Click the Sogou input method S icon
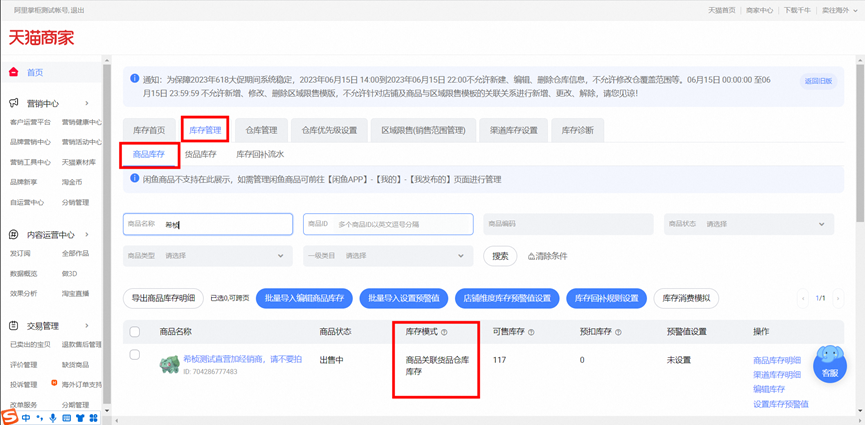This screenshot has height=425, width=865. coord(9,417)
